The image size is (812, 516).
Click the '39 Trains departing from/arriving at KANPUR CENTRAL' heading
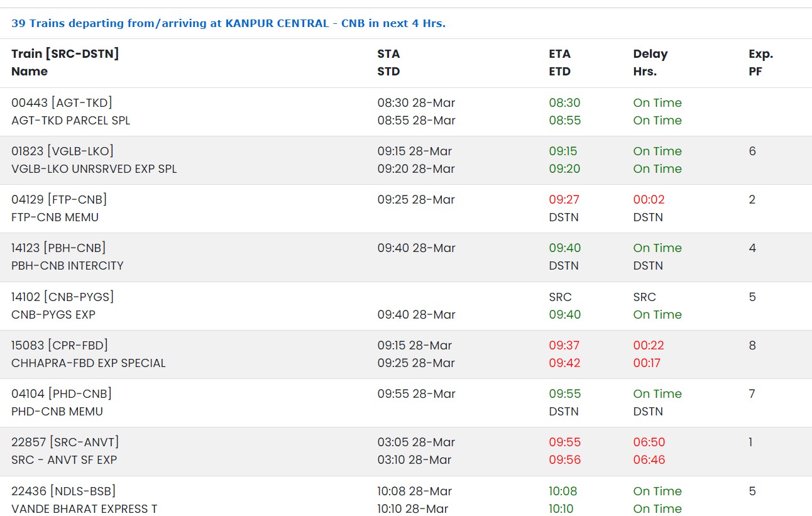(x=228, y=23)
